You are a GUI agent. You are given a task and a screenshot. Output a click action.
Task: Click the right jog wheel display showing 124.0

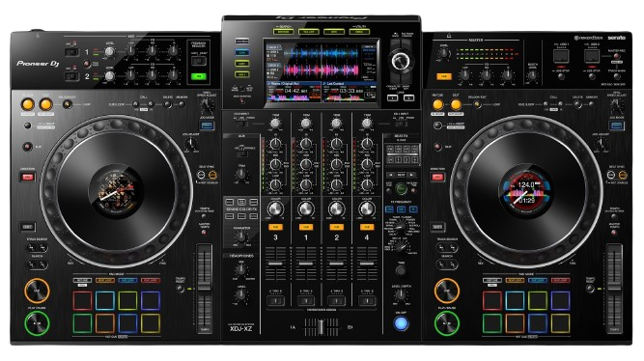(525, 191)
